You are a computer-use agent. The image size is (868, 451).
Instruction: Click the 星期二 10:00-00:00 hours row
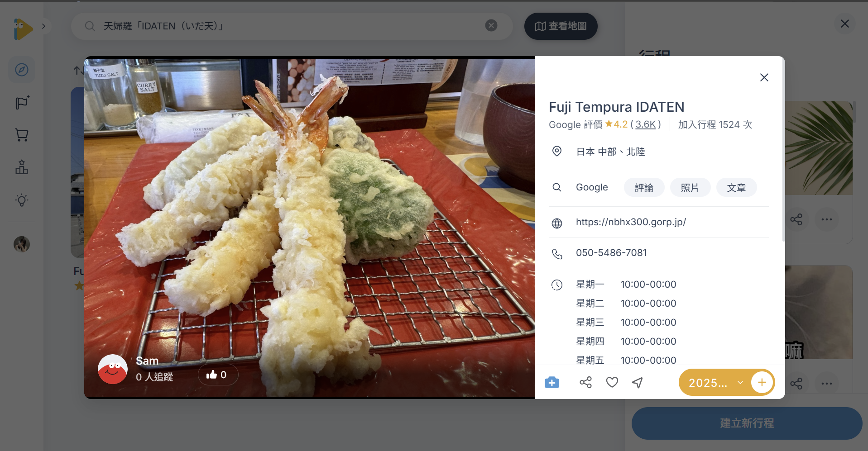pyautogui.click(x=626, y=304)
